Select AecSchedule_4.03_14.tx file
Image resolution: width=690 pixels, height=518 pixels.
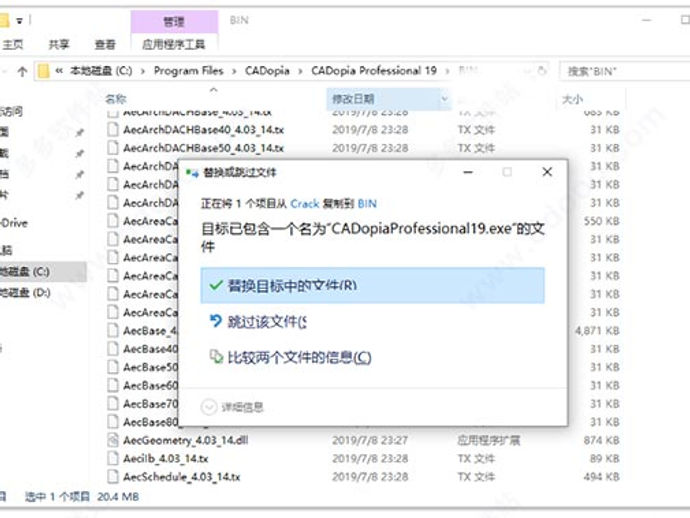182,477
